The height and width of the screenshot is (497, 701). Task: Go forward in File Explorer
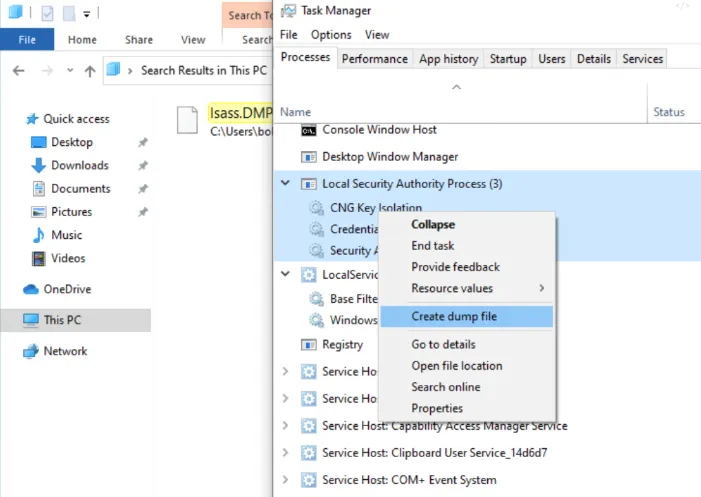point(47,71)
